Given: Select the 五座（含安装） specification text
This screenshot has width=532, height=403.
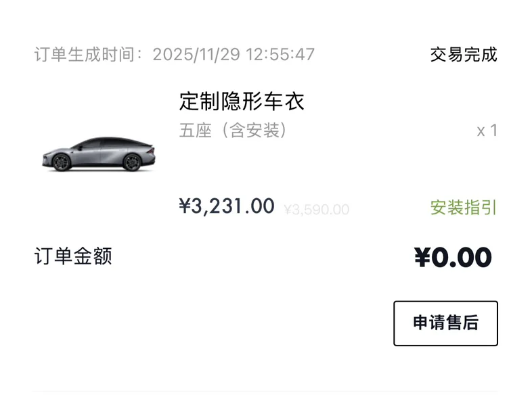Looking at the screenshot, I should pos(234,131).
